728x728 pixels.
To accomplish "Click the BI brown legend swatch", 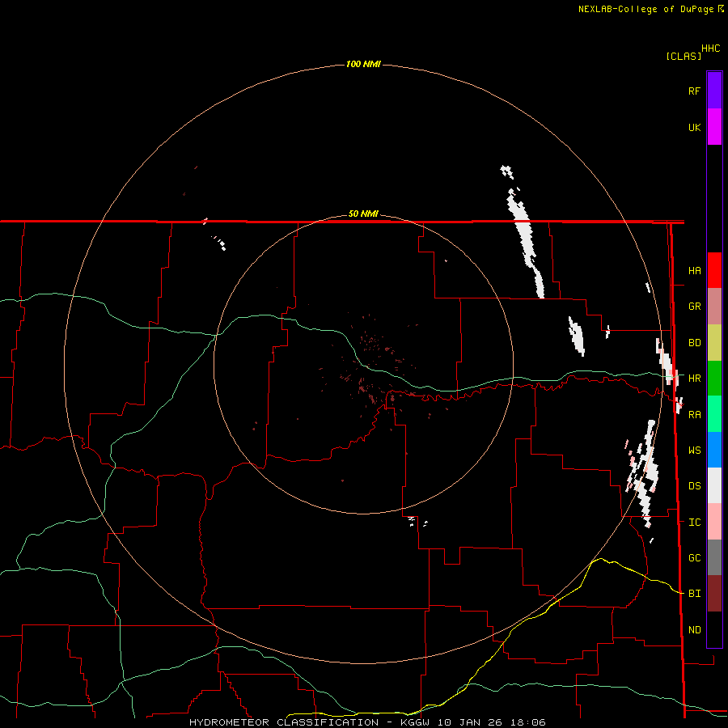I will tap(714, 594).
